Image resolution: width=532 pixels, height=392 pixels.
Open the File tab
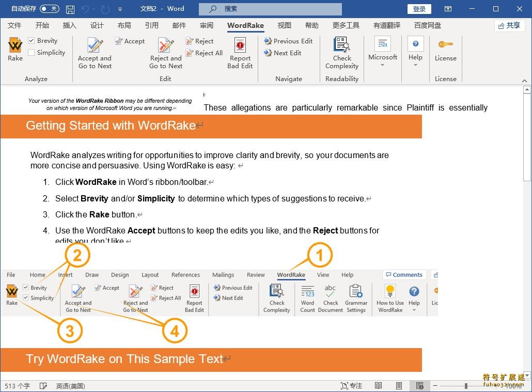(x=14, y=25)
